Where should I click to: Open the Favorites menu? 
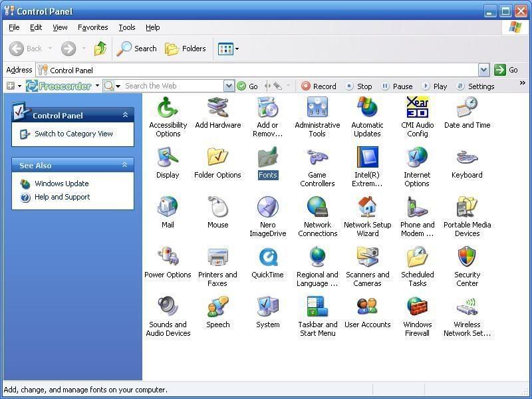pyautogui.click(x=92, y=27)
